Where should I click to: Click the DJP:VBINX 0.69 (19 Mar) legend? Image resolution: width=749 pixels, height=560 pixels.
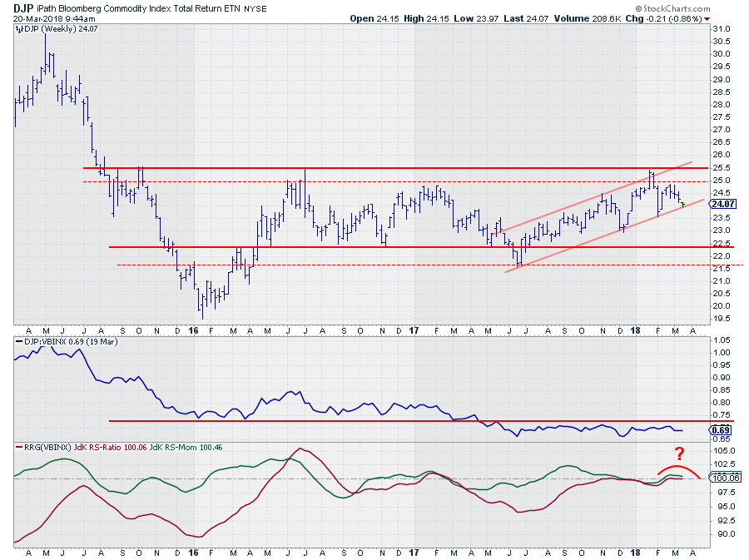(71, 342)
